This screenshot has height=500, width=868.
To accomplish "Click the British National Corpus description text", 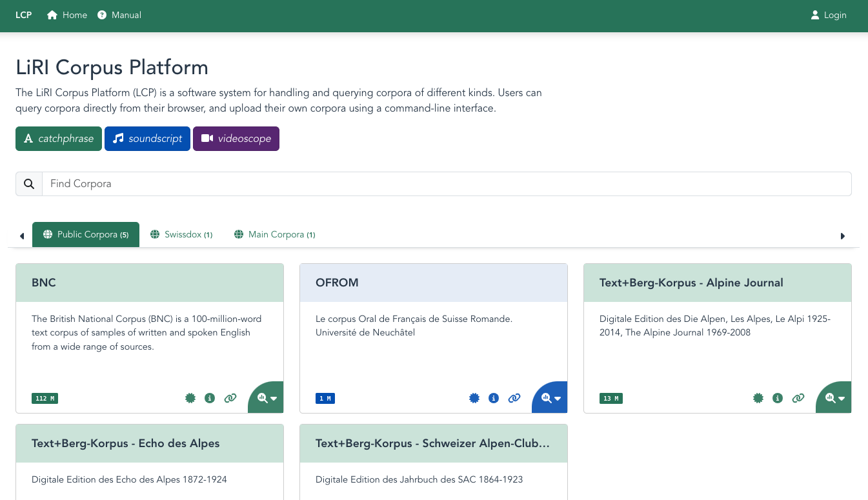I will (x=146, y=333).
